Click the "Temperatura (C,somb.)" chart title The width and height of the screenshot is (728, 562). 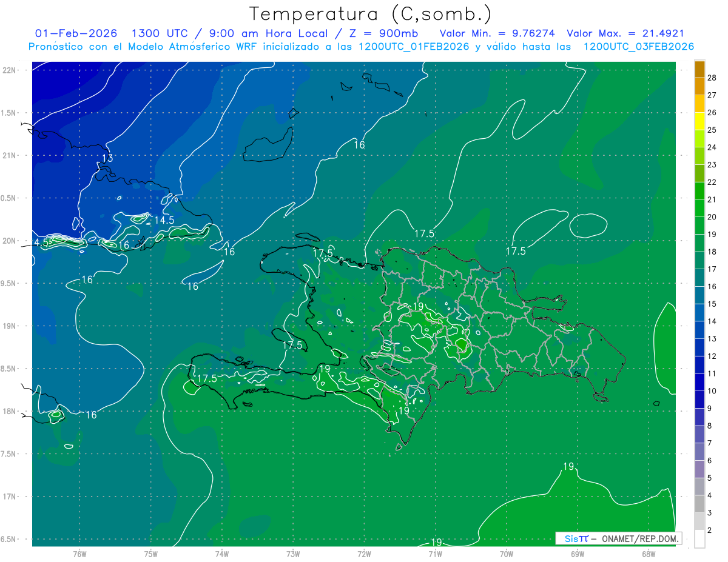[x=371, y=14]
